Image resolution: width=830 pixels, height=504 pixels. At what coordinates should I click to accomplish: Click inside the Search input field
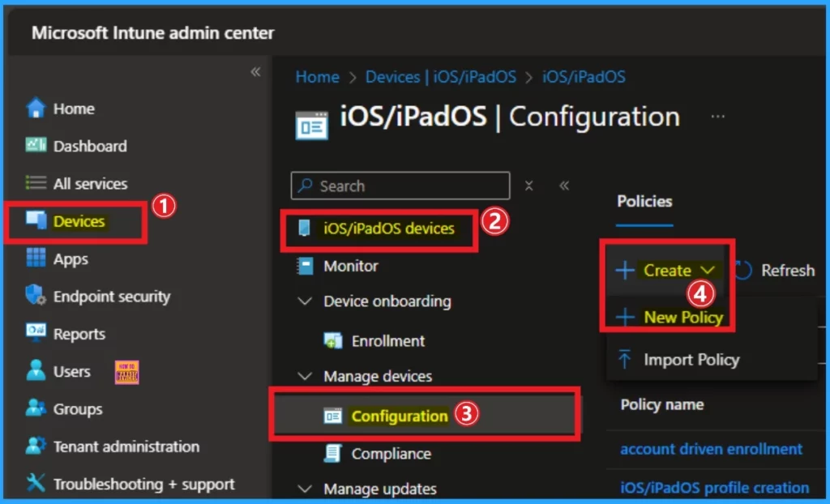[x=400, y=186]
